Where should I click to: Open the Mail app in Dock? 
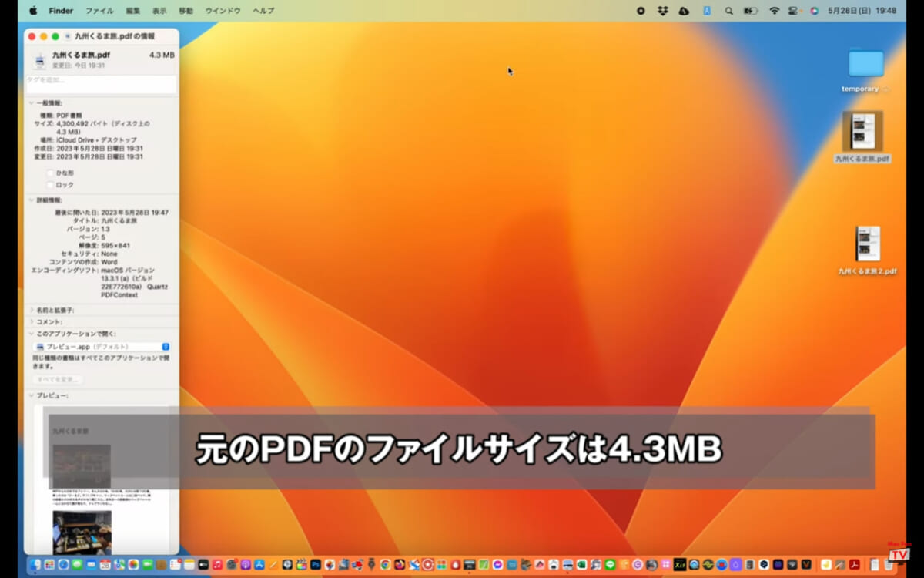click(x=91, y=565)
